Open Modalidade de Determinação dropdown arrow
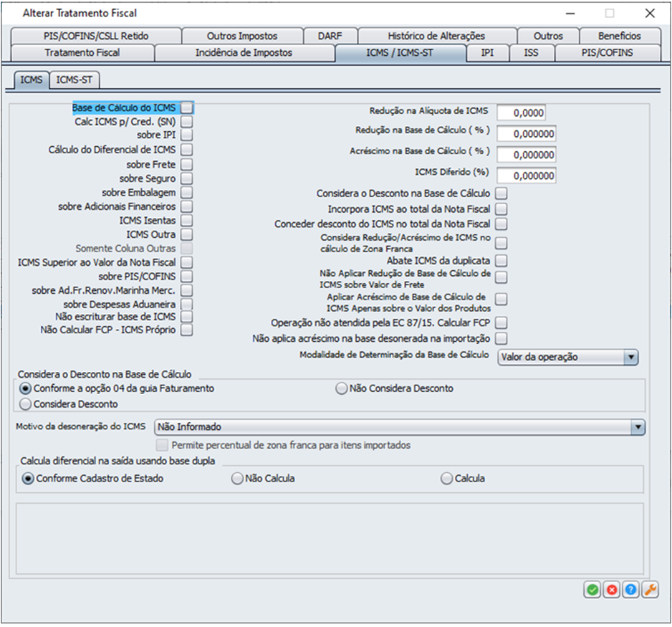The image size is (672, 627). [x=630, y=357]
